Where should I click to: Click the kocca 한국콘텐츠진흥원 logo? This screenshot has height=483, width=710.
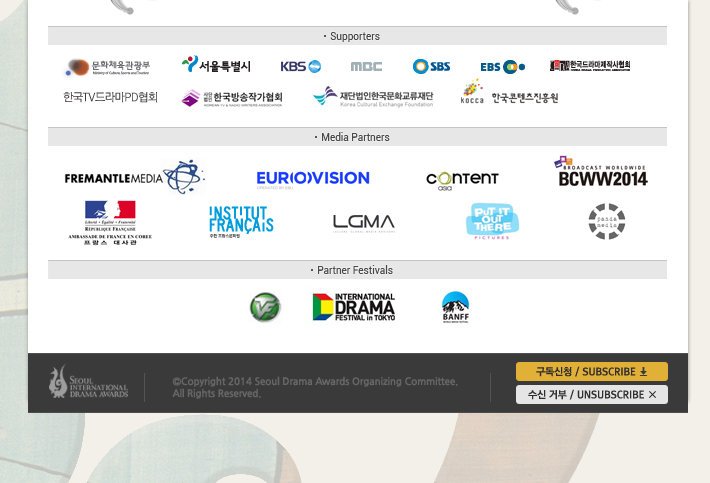(509, 92)
